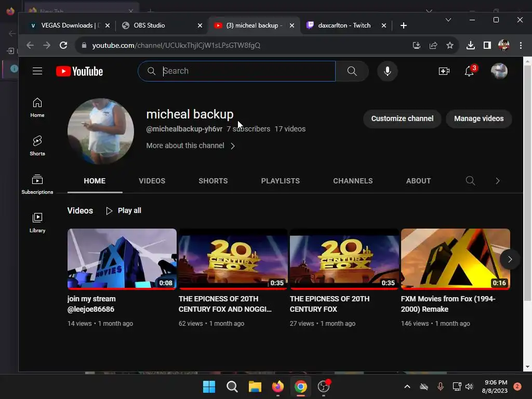Open 'FXM Movies from Fox (1994-2000) Remake' title
The width and height of the screenshot is (532, 399).
point(448,304)
